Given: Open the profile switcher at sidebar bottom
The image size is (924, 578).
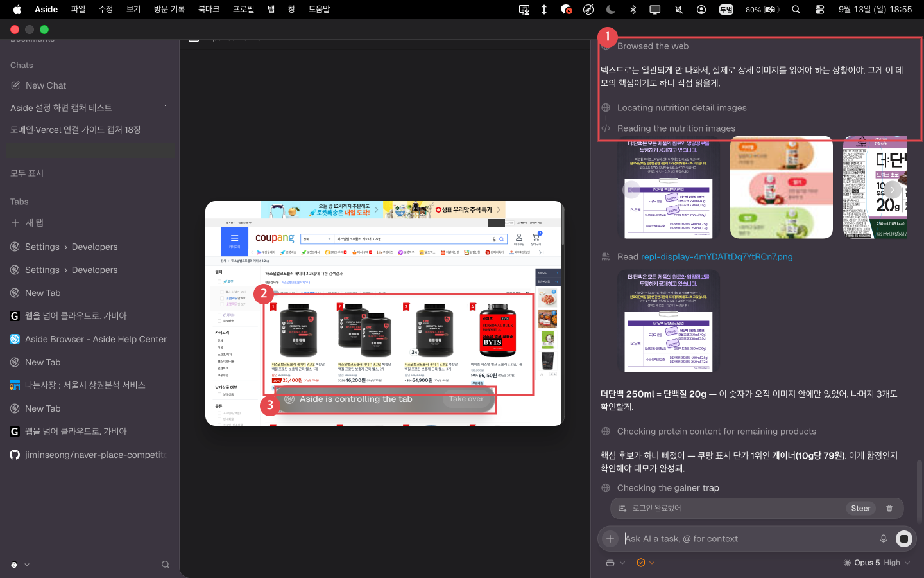Looking at the screenshot, I should [20, 565].
